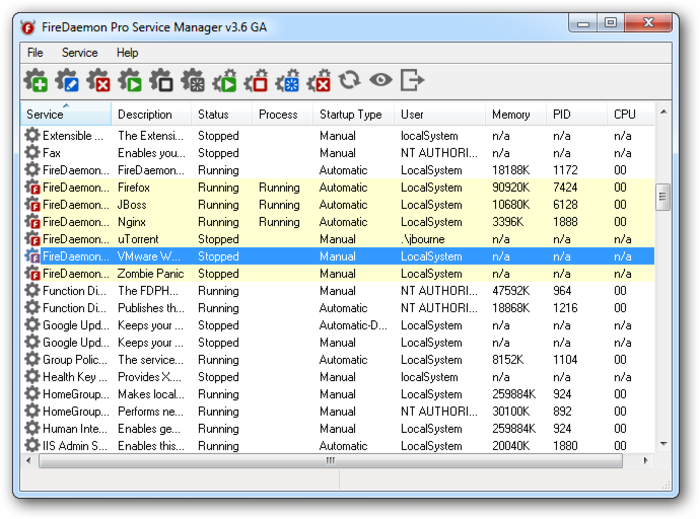This screenshot has height=519, width=700.
Task: Open the Help menu
Action: tap(127, 53)
